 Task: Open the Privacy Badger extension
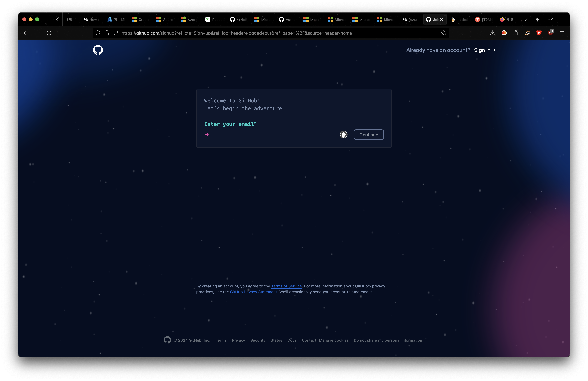point(527,33)
